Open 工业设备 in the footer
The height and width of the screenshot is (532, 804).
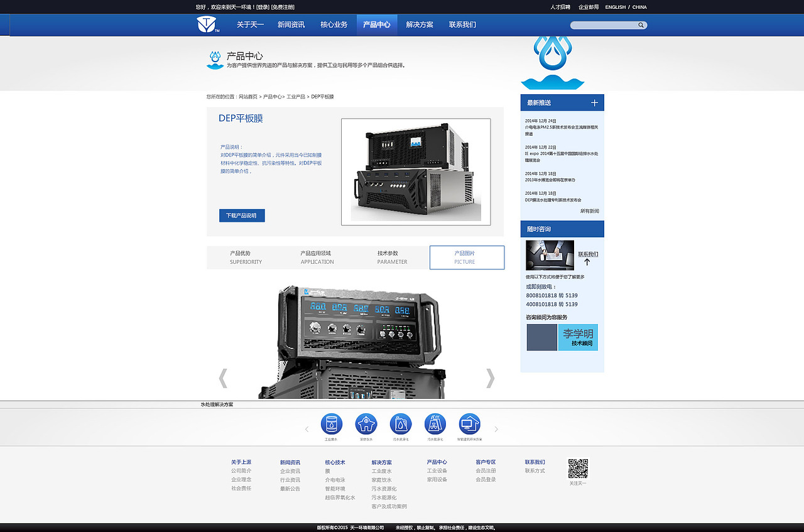(437, 471)
